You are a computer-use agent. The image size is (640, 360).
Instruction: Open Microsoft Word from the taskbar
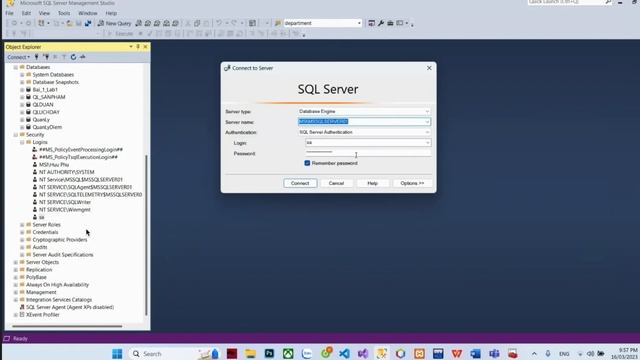tap(476, 353)
